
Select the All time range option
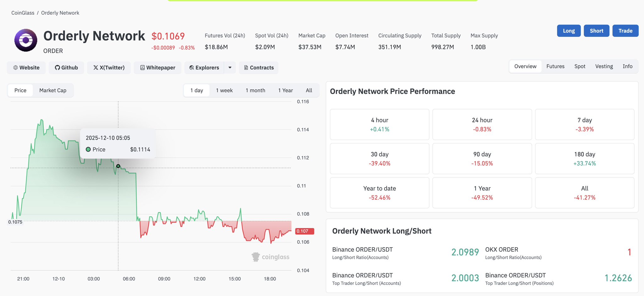[309, 91]
